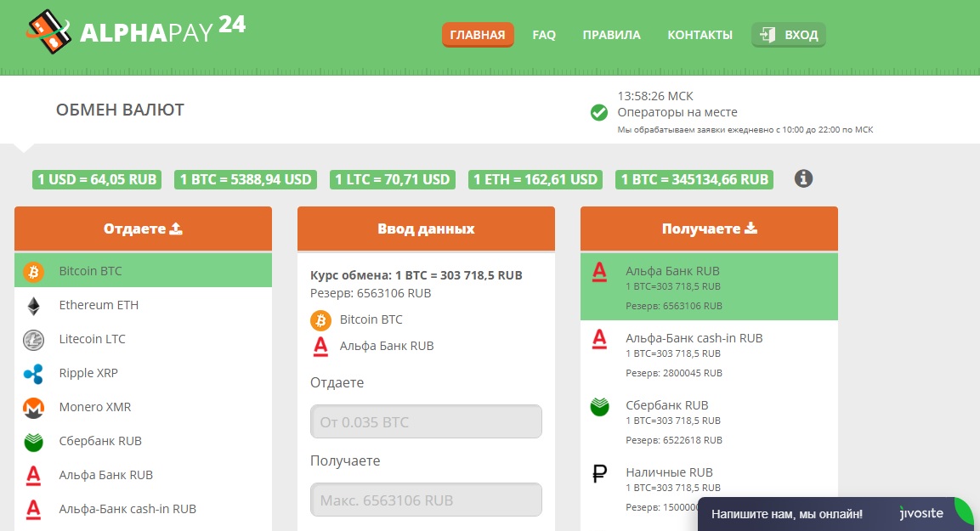Select Наличные RUB to receive
This screenshot has height=531, width=980.
tap(709, 489)
